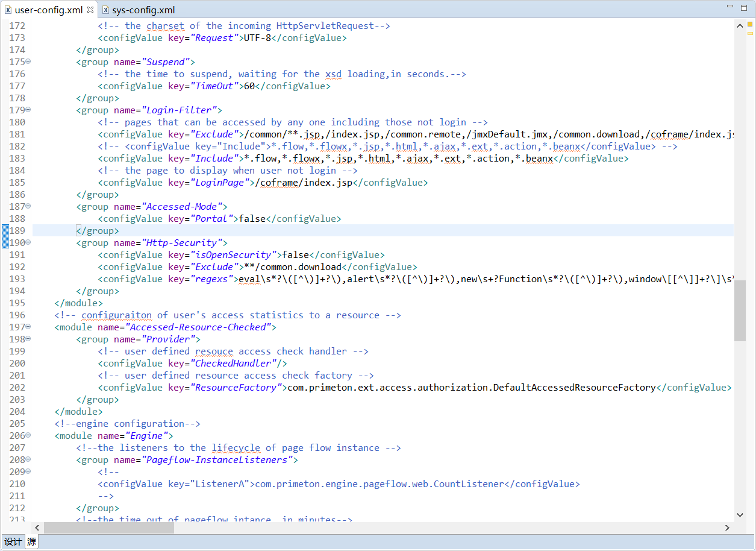Click the vertical scrollbar up arrow
The image size is (756, 551).
(740, 25)
